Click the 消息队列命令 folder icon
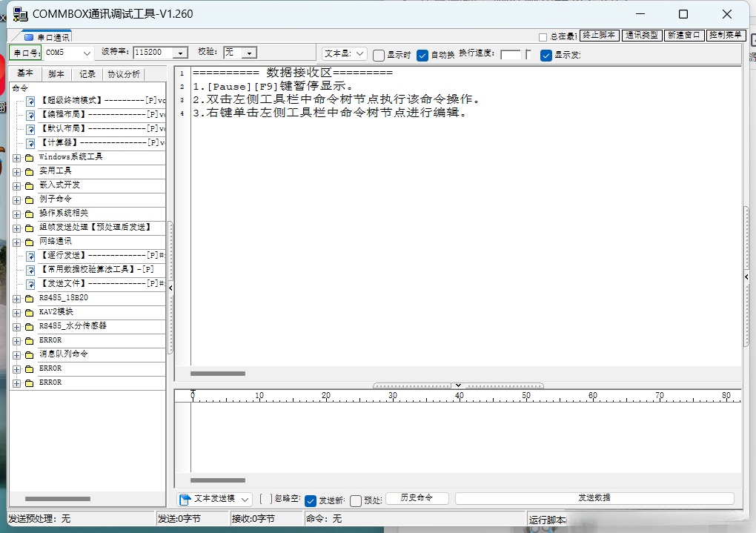This screenshot has width=756, height=533. click(30, 355)
